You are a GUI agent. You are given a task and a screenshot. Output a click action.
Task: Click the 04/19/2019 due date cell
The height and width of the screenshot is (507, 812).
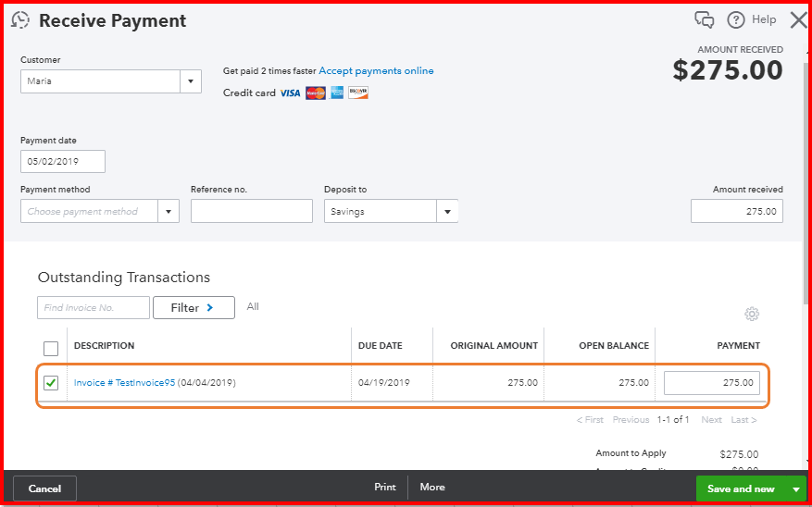point(383,383)
